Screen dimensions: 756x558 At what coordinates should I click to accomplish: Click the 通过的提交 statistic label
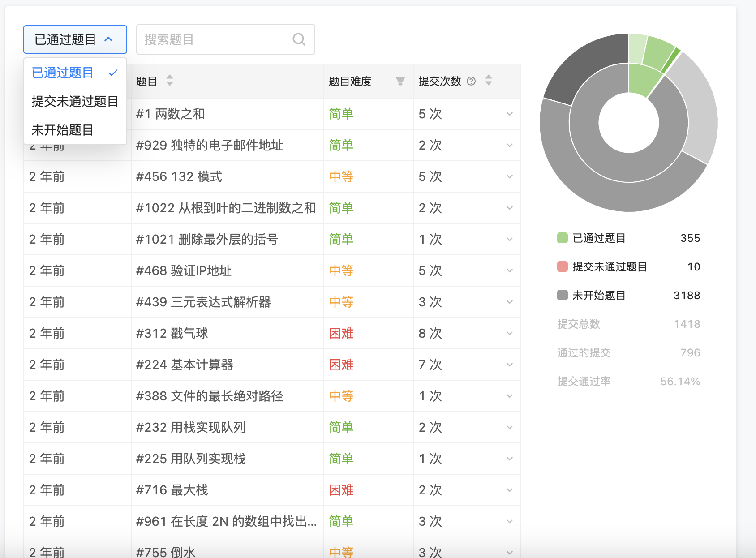584,352
